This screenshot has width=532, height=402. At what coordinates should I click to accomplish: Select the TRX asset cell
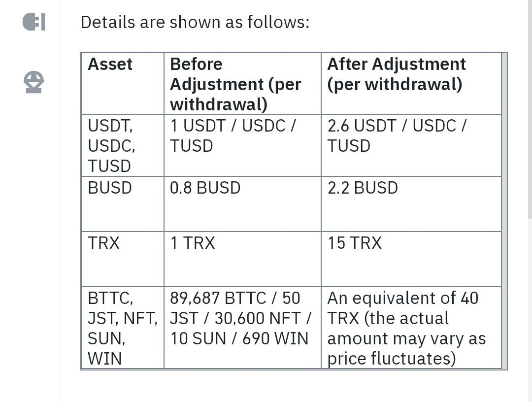click(123, 259)
